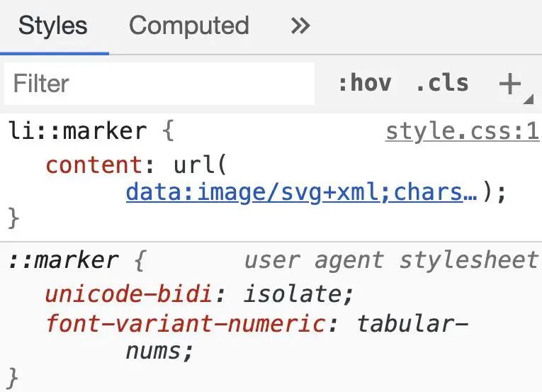The height and width of the screenshot is (392, 542).
Task: Click the url( value of content
Action: click(x=200, y=165)
